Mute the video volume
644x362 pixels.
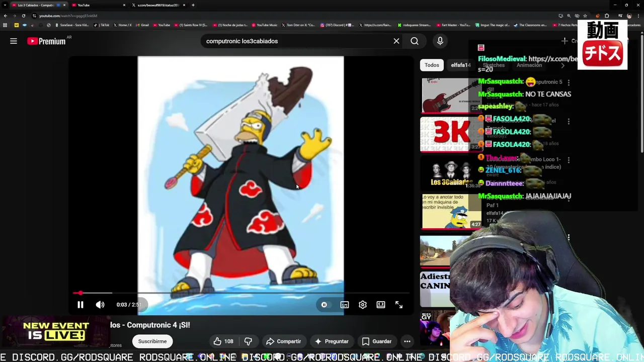[x=100, y=305]
